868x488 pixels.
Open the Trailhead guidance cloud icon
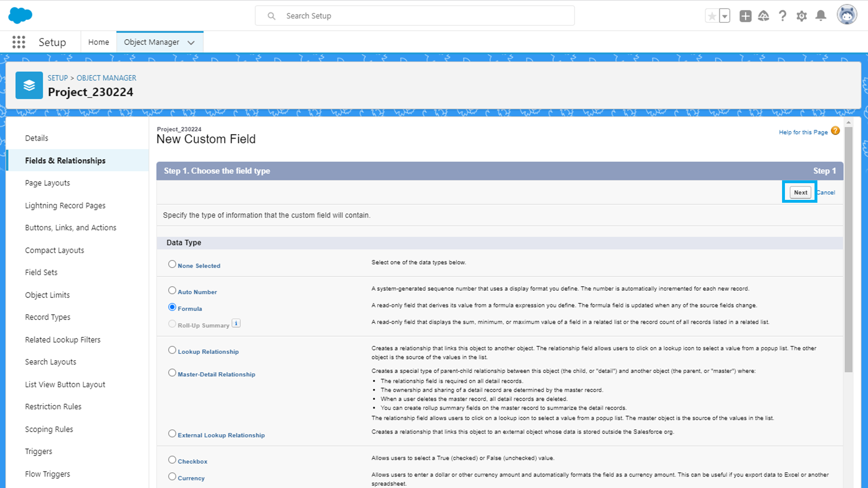click(x=763, y=16)
